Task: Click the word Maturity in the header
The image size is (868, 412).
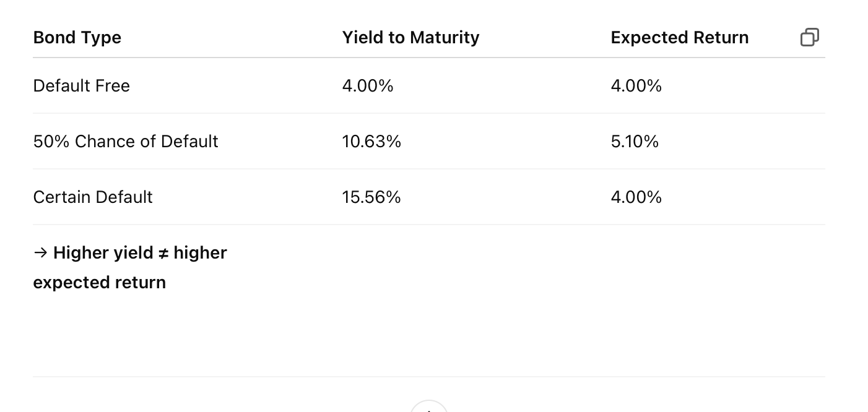Action: (x=445, y=38)
